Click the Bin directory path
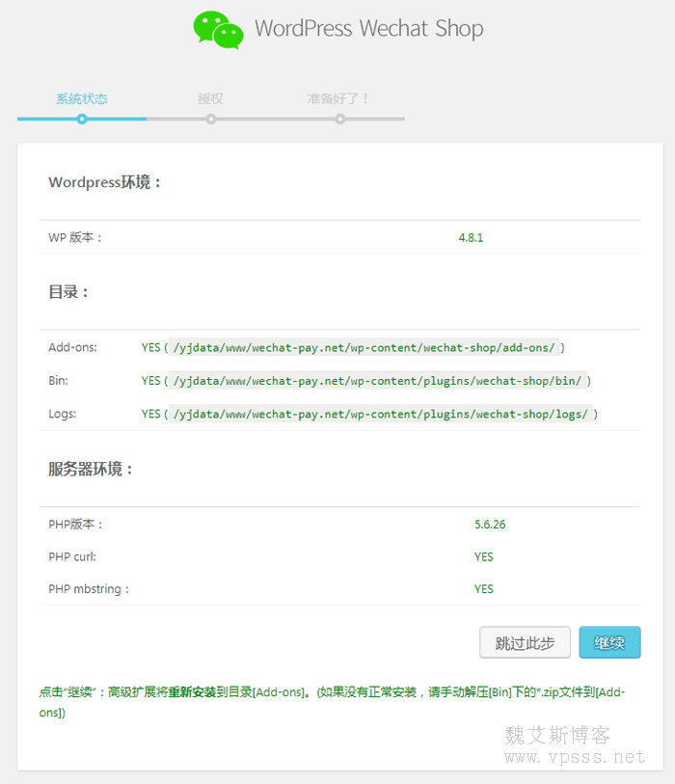675x784 pixels. (x=377, y=381)
